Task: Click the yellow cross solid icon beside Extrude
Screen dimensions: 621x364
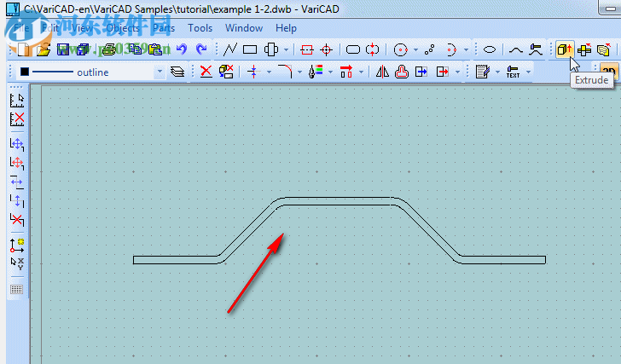Action: point(584,49)
